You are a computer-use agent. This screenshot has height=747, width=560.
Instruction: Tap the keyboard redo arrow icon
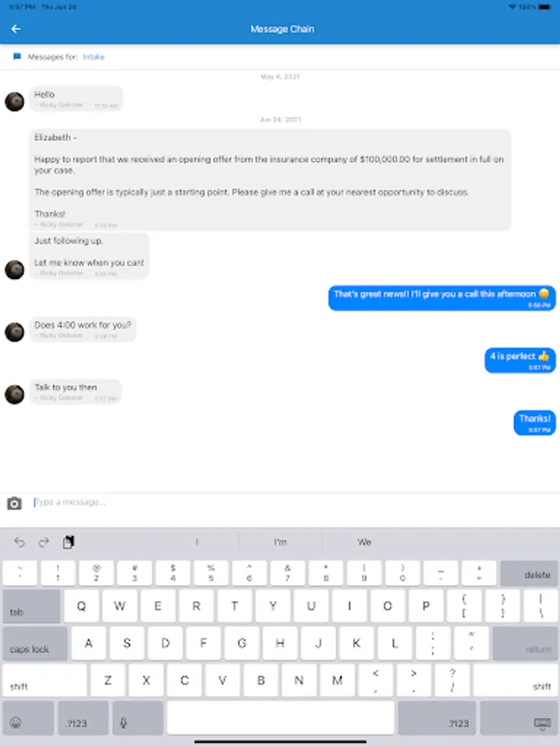click(44, 542)
